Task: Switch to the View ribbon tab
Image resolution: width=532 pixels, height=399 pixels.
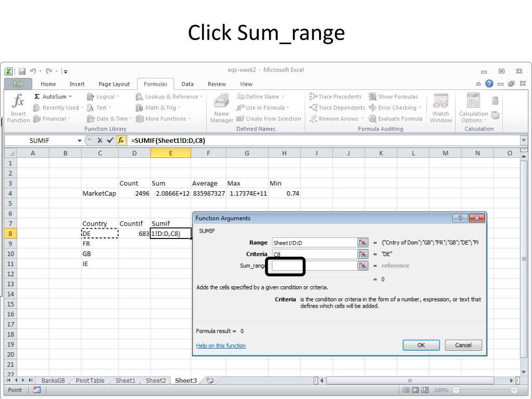Action: 246,84
